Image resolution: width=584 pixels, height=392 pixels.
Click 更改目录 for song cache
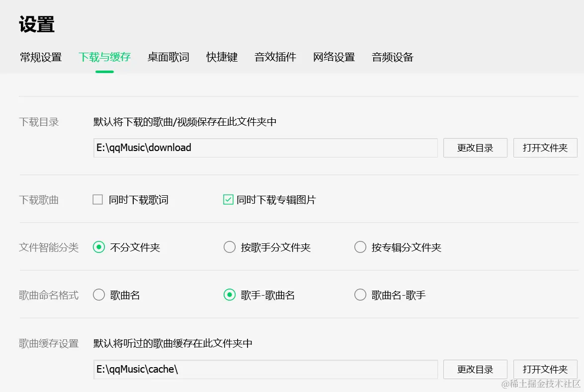click(x=475, y=370)
